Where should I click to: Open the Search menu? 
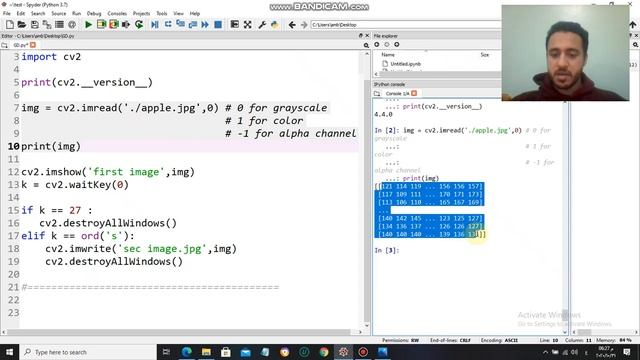[38, 13]
